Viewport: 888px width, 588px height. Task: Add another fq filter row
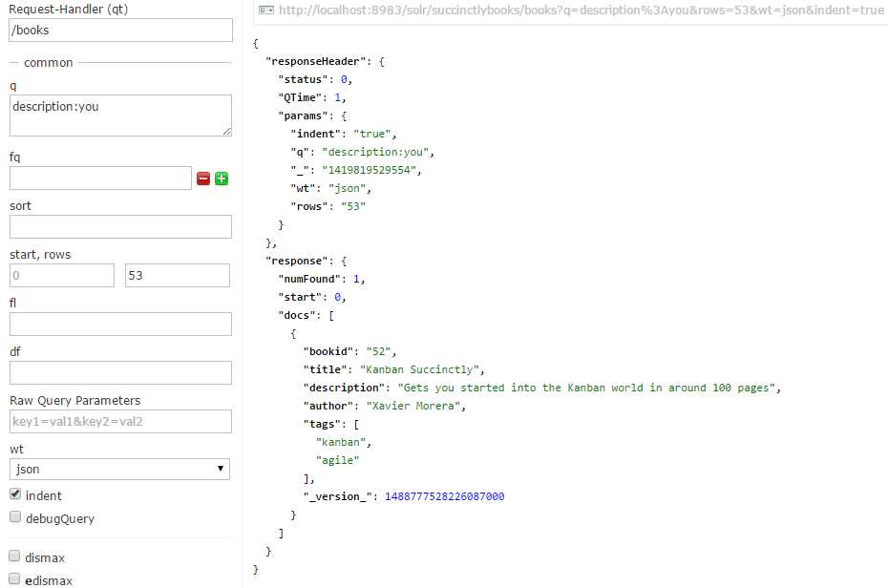(221, 178)
